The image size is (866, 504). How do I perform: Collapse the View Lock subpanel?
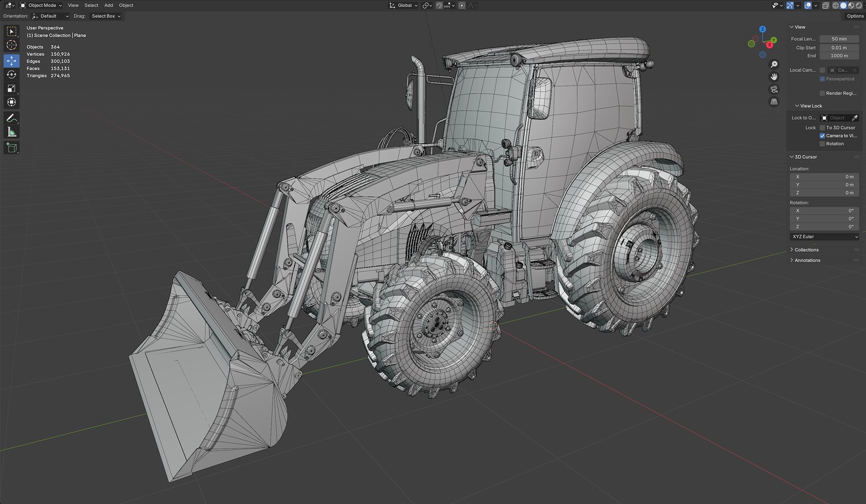tap(808, 106)
